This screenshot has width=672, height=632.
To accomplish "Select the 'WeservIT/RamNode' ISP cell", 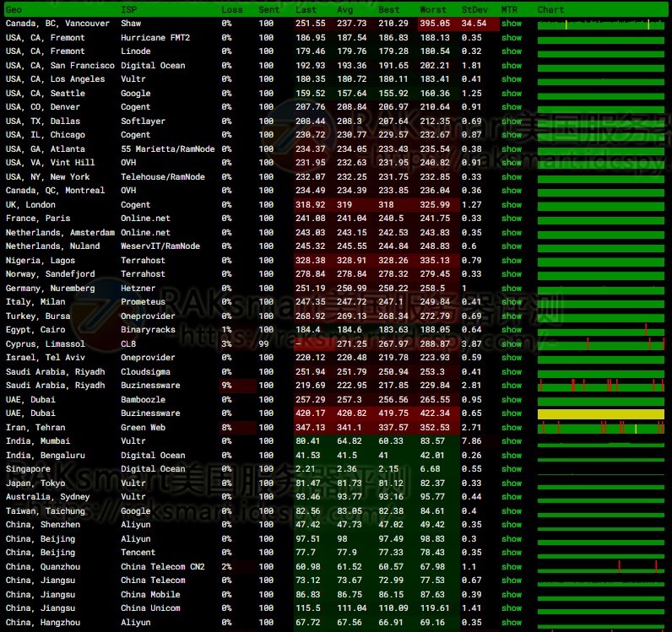I will coord(160,246).
